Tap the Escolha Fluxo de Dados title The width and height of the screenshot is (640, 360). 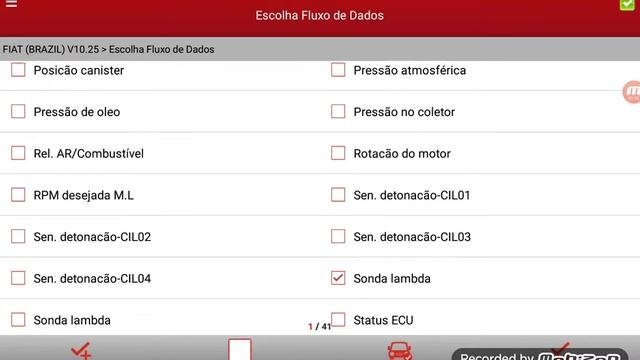pyautogui.click(x=320, y=16)
